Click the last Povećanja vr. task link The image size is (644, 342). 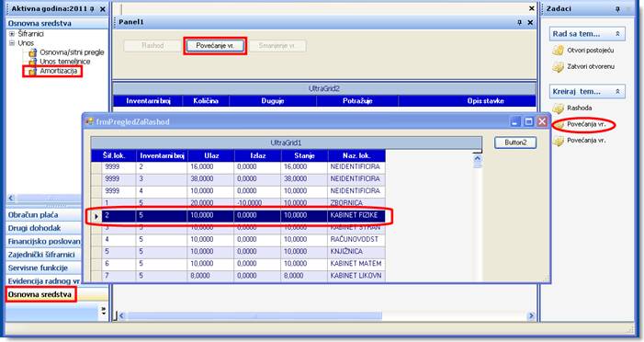pyautogui.click(x=586, y=141)
